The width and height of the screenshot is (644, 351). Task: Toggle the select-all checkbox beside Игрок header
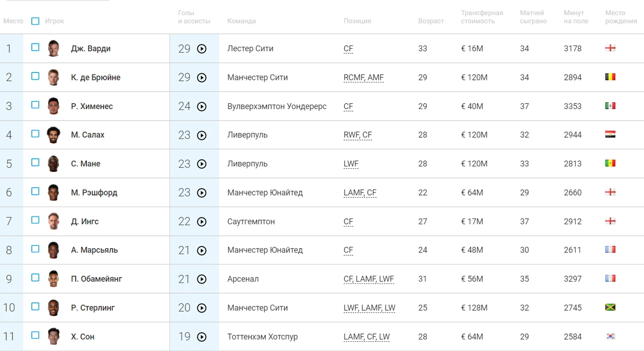coord(35,21)
